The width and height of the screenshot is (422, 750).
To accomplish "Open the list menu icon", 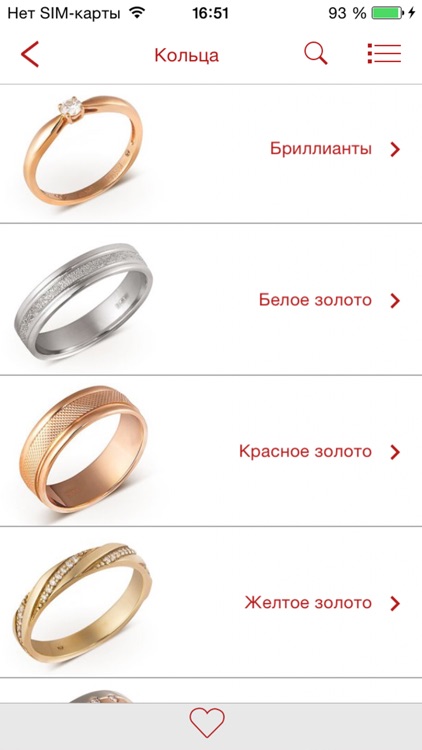I will click(384, 54).
